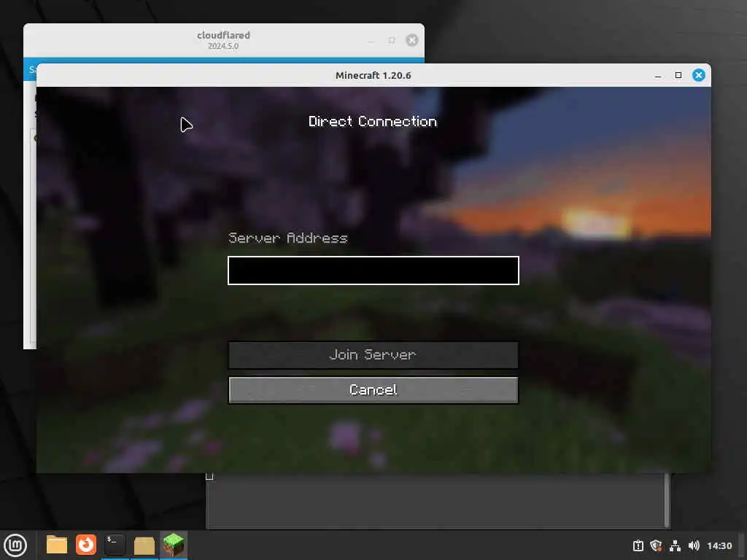
Task: Click the cloudflared window title text
Action: pos(223,35)
